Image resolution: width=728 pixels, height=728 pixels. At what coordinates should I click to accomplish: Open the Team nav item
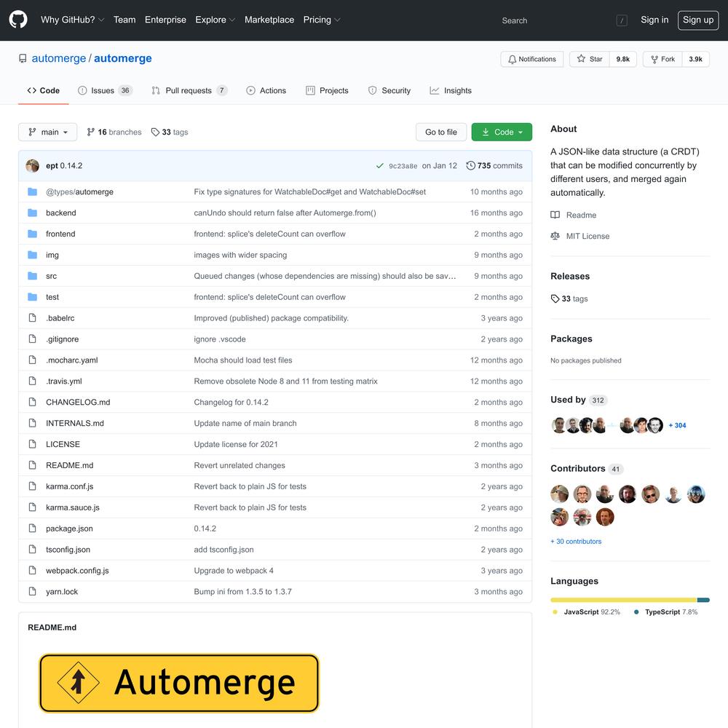click(124, 20)
